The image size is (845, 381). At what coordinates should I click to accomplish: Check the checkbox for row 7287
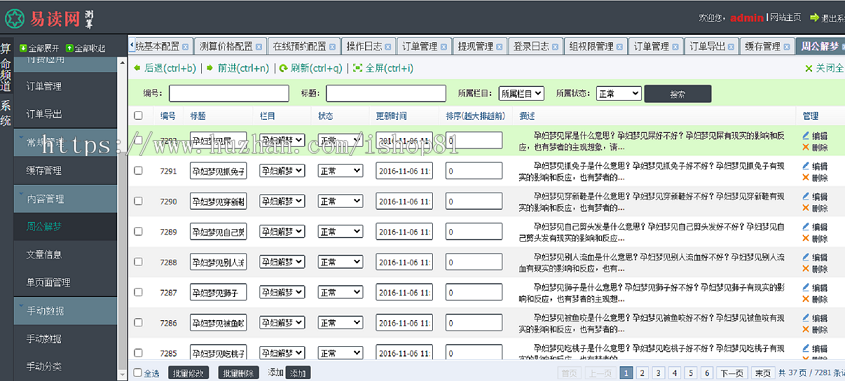tap(138, 292)
